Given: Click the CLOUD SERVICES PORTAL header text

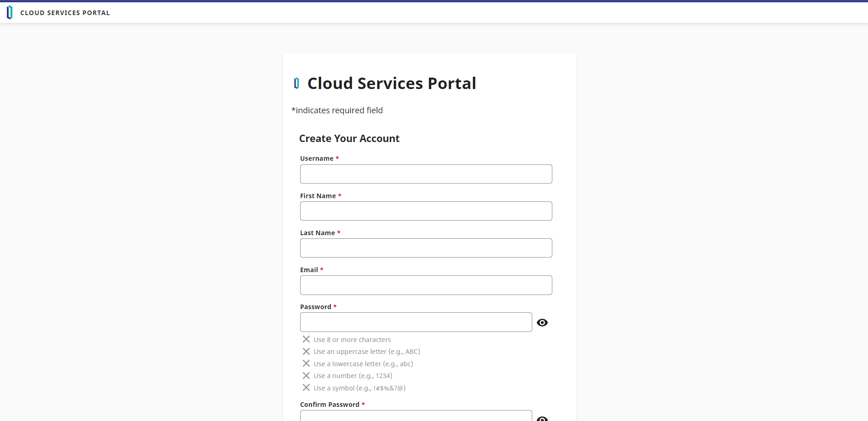Looking at the screenshot, I should (65, 13).
